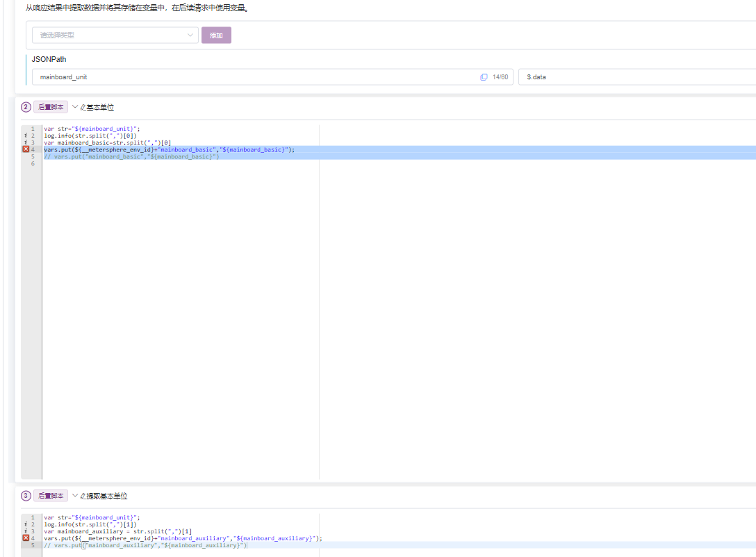Click the info marker on line 3 of 提取基本单位 script

pos(26,531)
